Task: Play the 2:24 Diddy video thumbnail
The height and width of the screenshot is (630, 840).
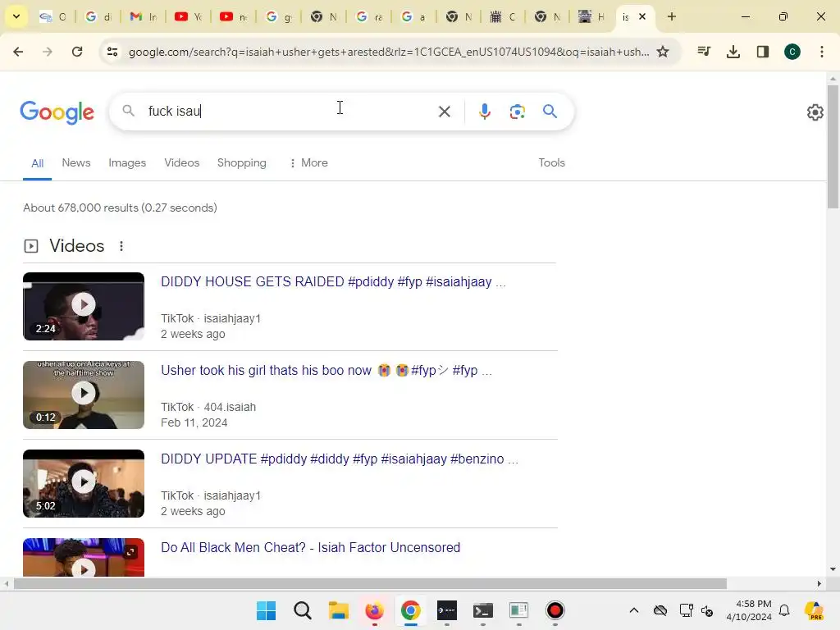Action: point(84,306)
